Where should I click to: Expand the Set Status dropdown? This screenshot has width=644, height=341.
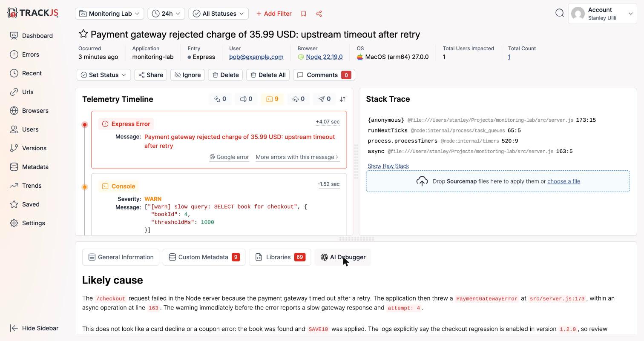point(103,75)
